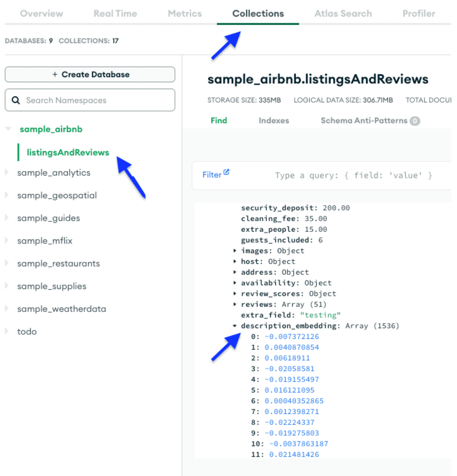
Task: Switch to the Atlas Search tab
Action: pos(343,13)
